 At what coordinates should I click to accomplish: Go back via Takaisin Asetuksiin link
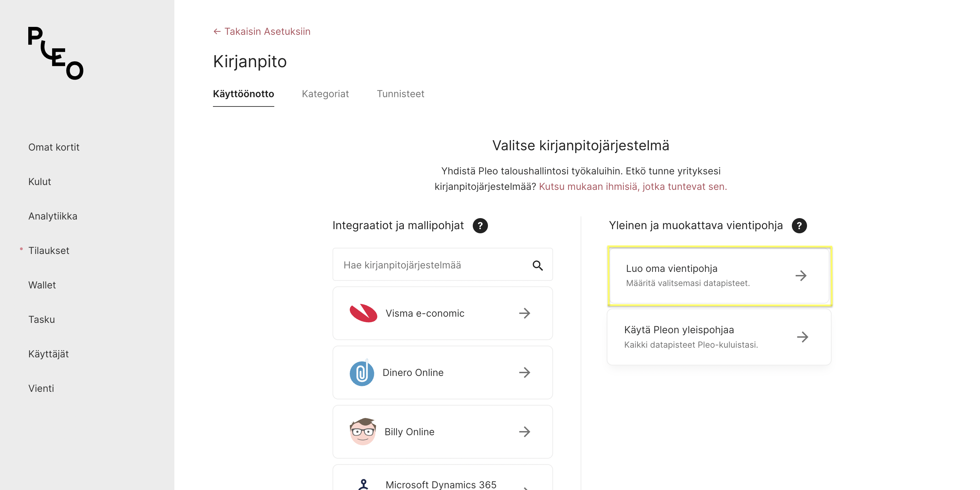pos(262,31)
